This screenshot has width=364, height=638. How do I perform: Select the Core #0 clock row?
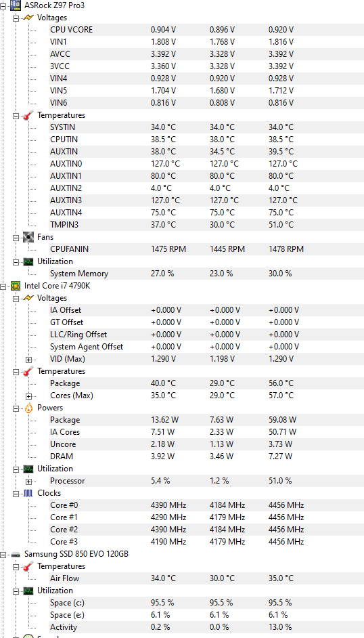206,505
